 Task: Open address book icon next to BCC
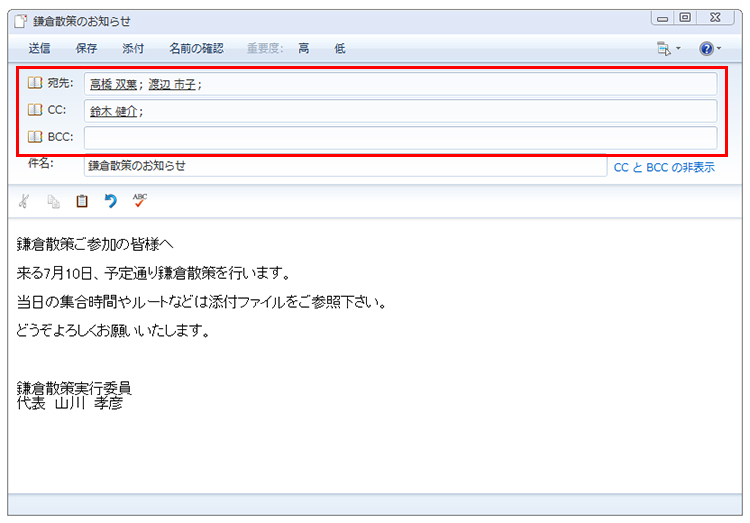pos(35,137)
